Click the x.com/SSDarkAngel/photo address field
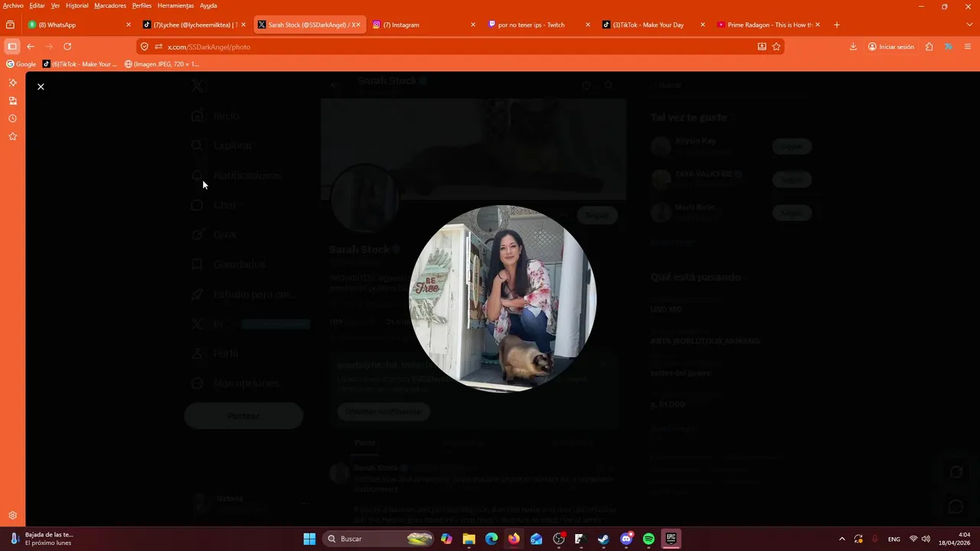This screenshot has height=551, width=980. pyautogui.click(x=459, y=47)
